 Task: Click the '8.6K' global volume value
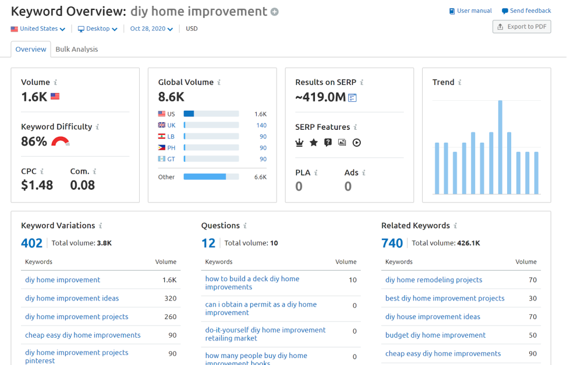[x=171, y=97]
